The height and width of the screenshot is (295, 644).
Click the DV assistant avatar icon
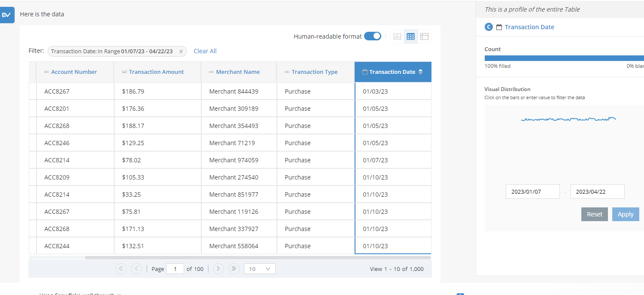6,15
